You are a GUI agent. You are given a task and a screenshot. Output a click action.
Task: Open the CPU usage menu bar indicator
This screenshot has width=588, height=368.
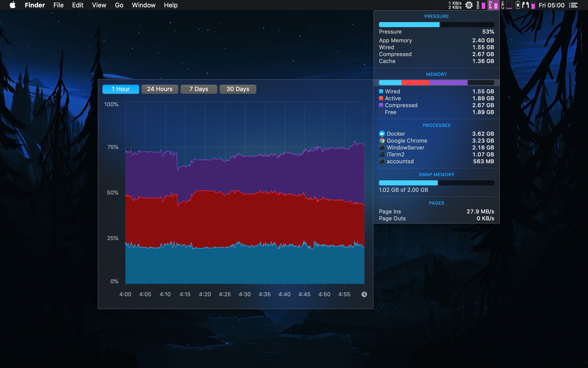coord(507,5)
